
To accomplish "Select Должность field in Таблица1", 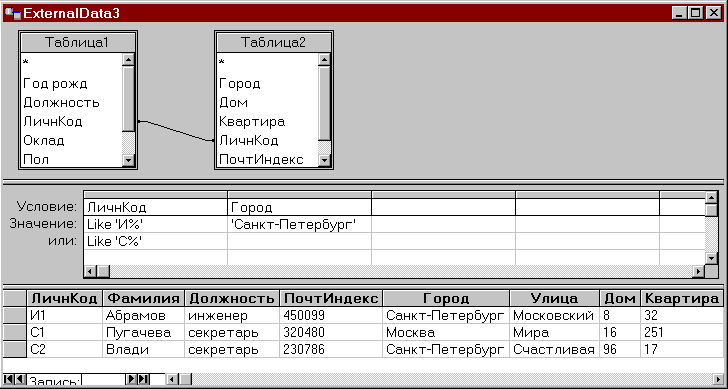I will click(72, 103).
